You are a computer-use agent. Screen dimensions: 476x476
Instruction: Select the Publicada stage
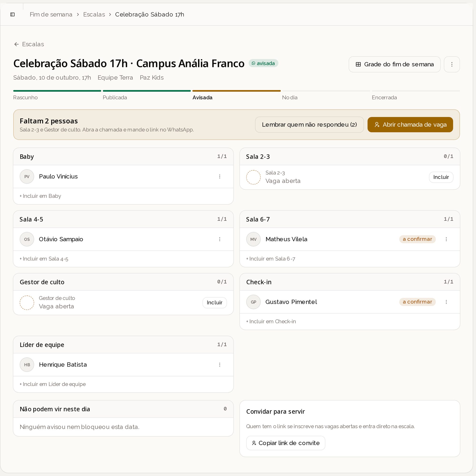tap(147, 95)
